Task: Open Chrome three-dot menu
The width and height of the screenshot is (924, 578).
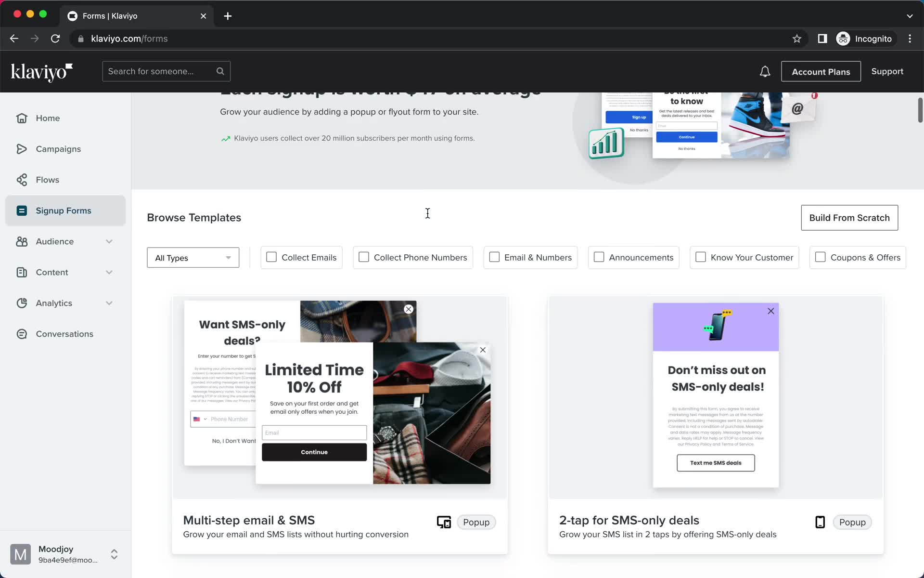Action: (x=910, y=39)
